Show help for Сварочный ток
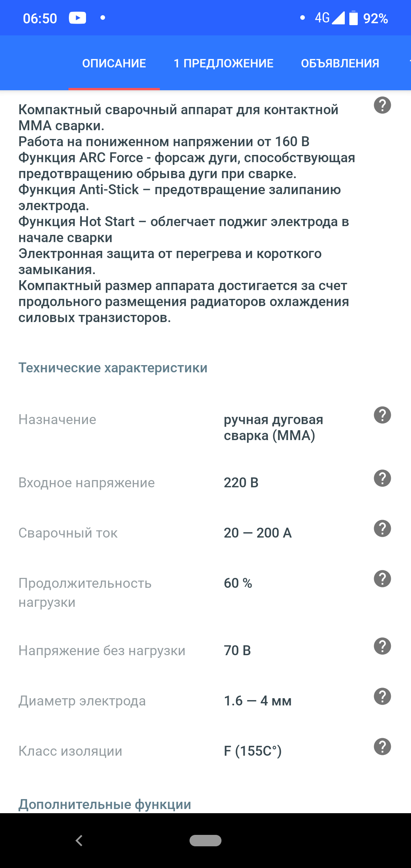 pos(382,528)
